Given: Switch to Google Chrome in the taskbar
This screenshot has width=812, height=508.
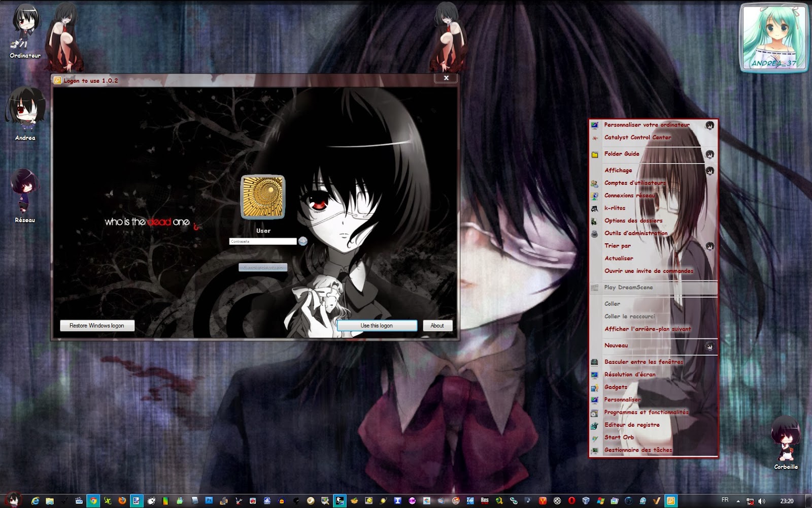Looking at the screenshot, I should [x=93, y=501].
